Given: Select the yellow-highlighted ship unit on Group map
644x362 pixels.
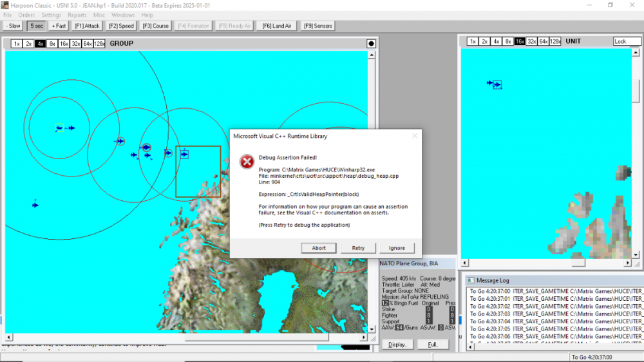Looking at the screenshot, I should click(59, 128).
